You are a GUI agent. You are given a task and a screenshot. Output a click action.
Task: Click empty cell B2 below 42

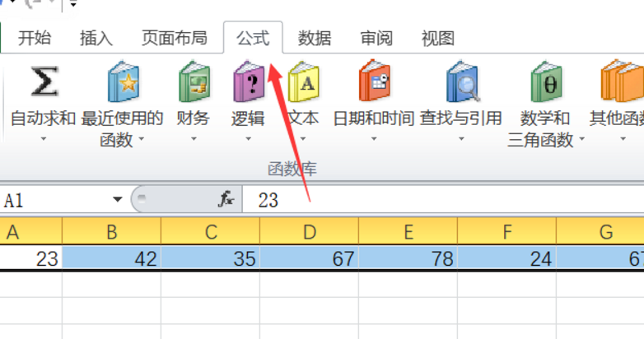(112, 285)
